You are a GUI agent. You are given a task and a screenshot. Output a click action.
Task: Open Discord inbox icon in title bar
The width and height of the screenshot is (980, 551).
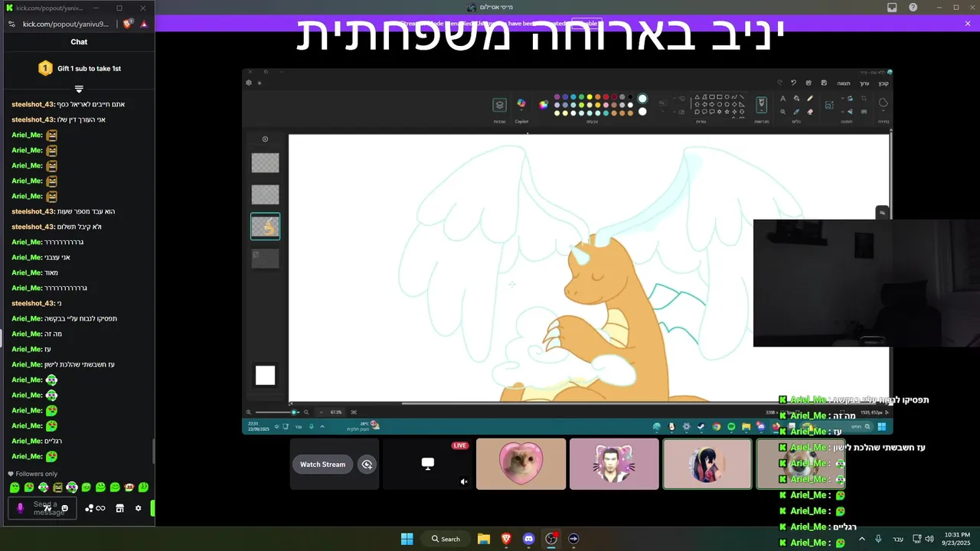click(892, 7)
